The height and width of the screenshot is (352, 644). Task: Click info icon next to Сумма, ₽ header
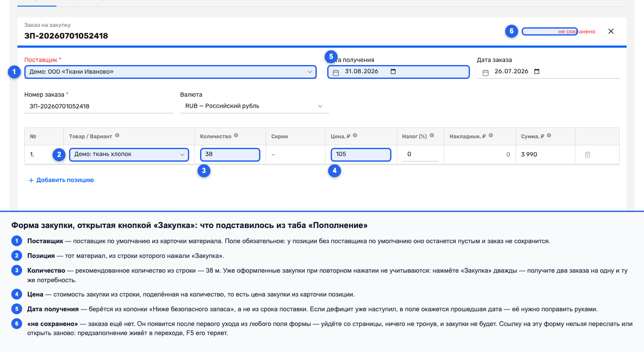point(549,136)
